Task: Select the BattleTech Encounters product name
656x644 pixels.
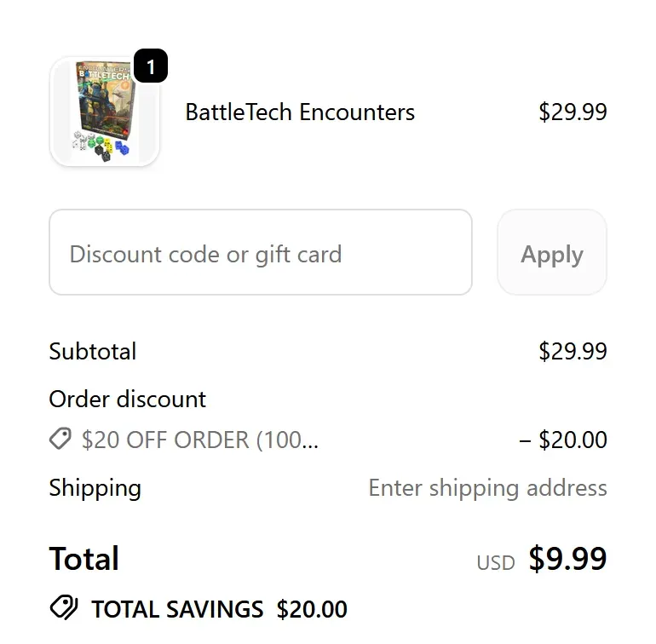Action: (300, 112)
